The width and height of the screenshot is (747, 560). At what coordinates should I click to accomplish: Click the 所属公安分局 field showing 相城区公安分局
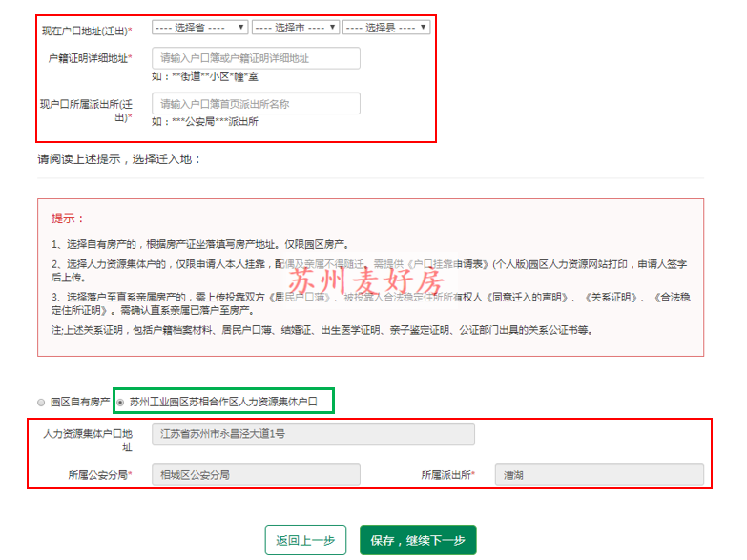coord(256,474)
